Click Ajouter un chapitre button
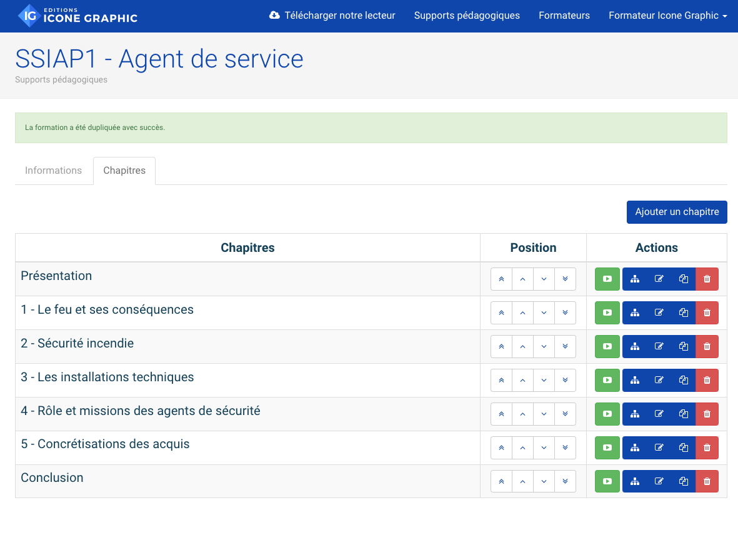 (x=677, y=212)
